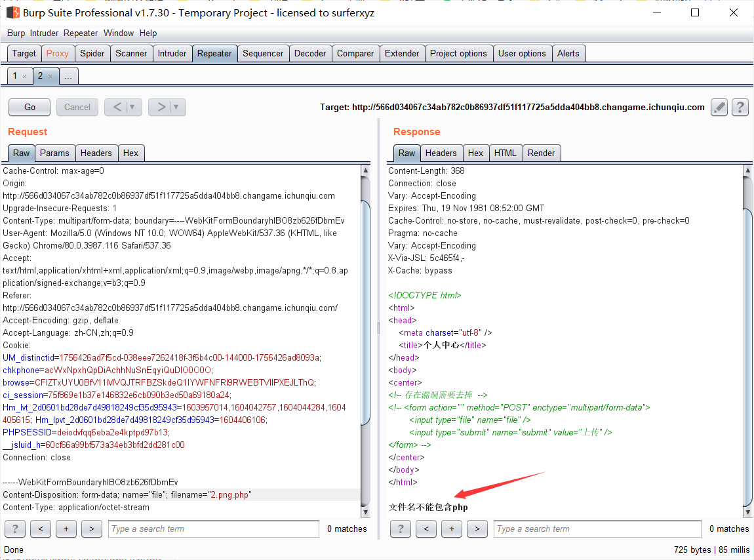Viewport: 754px width, 560px height.
Task: Click the Request pane scrollbar thumb
Action: coord(365,313)
